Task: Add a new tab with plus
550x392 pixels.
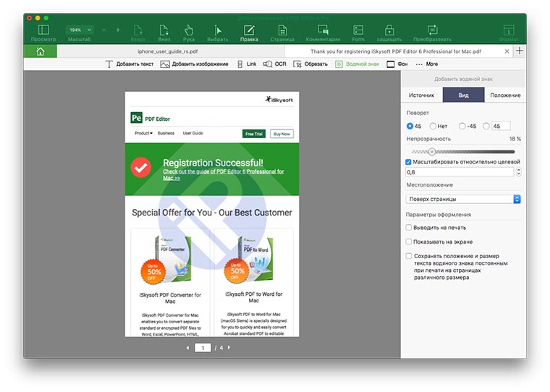Action: pyautogui.click(x=520, y=51)
